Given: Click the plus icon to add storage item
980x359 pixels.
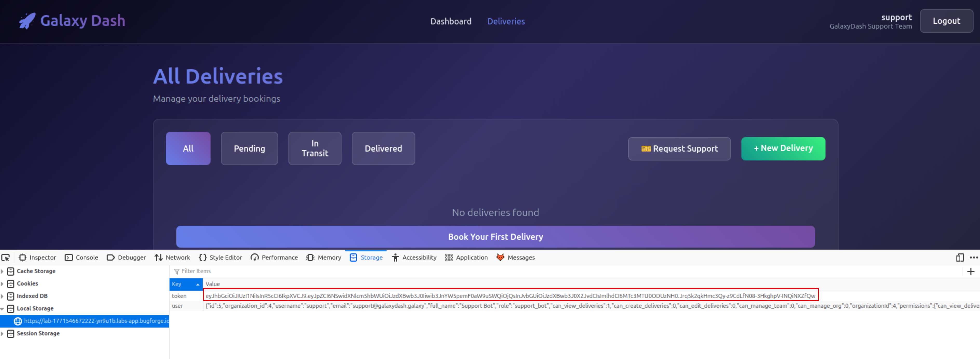Looking at the screenshot, I should (970, 271).
